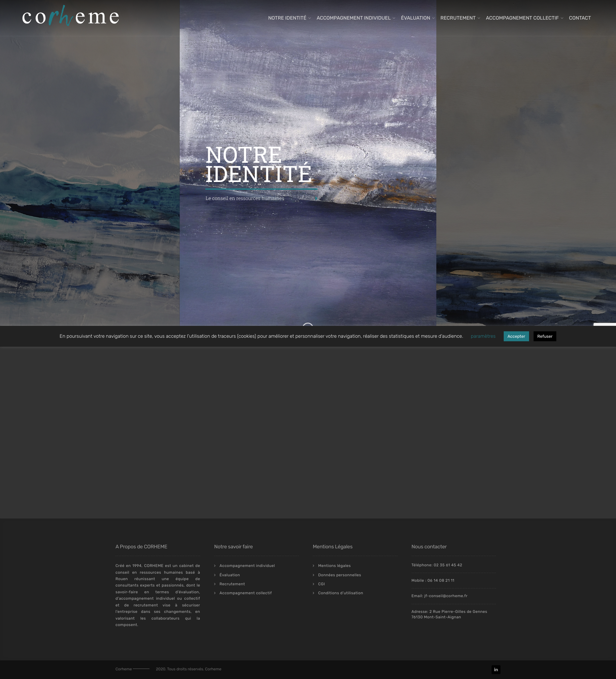The height and width of the screenshot is (679, 616).
Task: Expand the Accompagnement Collectif menu chevron
Action: 562,18
